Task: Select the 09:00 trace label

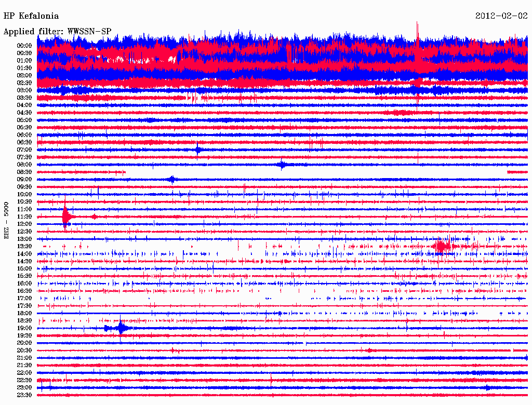Action: 24,180
